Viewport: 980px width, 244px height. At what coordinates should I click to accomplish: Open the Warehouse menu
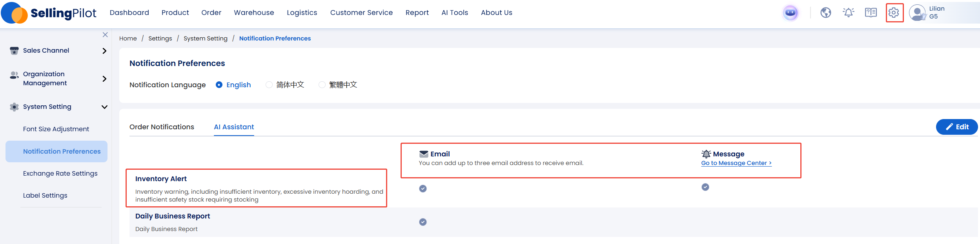[x=254, y=13]
